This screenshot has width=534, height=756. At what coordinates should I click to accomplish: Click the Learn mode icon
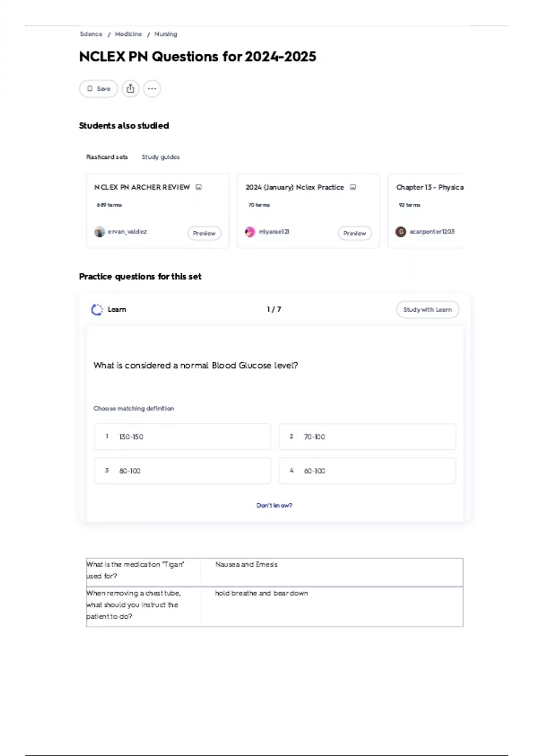point(97,310)
